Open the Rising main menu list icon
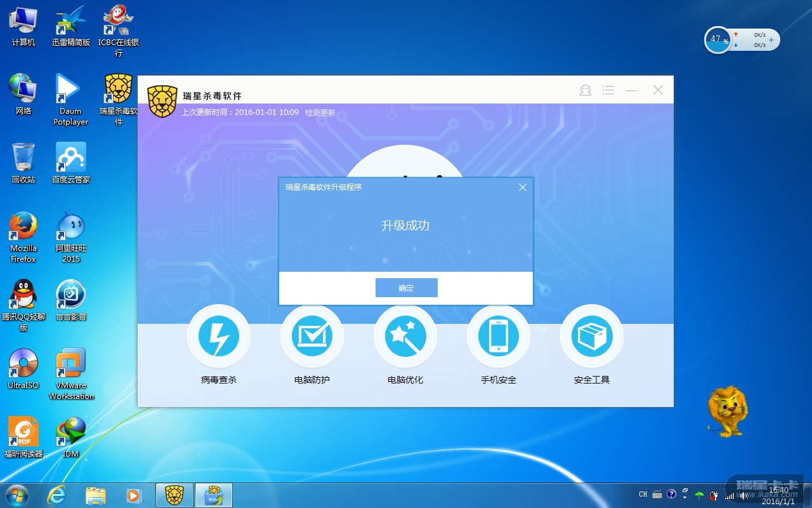Viewport: 812px width, 508px height. pyautogui.click(x=608, y=91)
